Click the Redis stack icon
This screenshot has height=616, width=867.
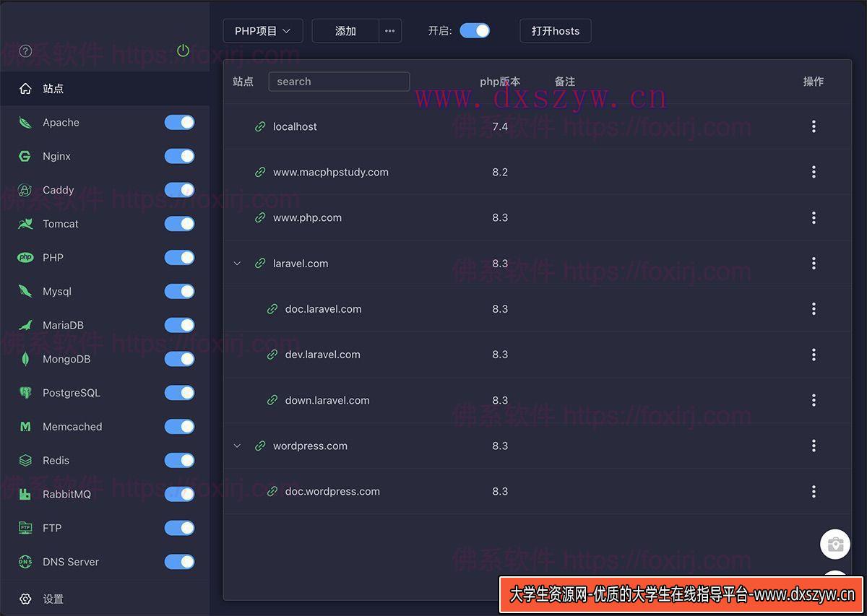coord(25,460)
